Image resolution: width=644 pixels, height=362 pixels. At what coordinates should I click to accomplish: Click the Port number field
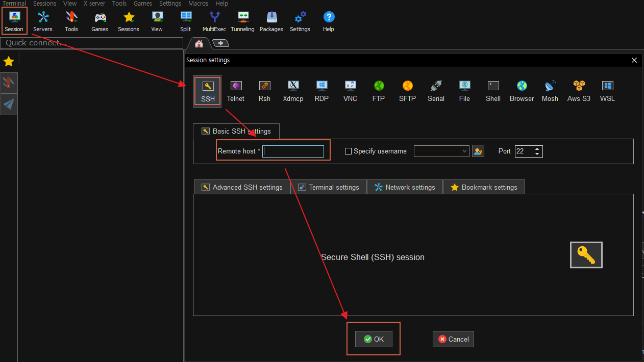[524, 151]
